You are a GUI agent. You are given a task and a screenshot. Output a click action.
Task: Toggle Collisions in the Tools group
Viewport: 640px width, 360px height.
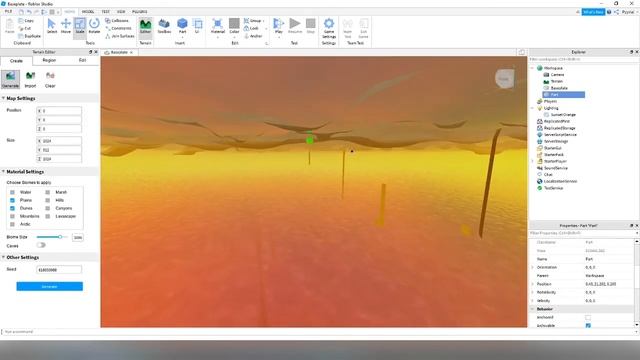[117, 20]
